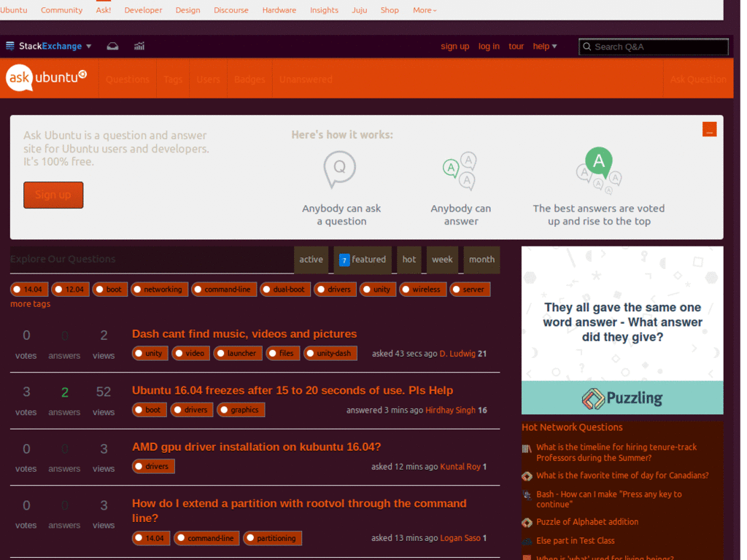Switch to the hot tab
The height and width of the screenshot is (560, 747).
[409, 260]
